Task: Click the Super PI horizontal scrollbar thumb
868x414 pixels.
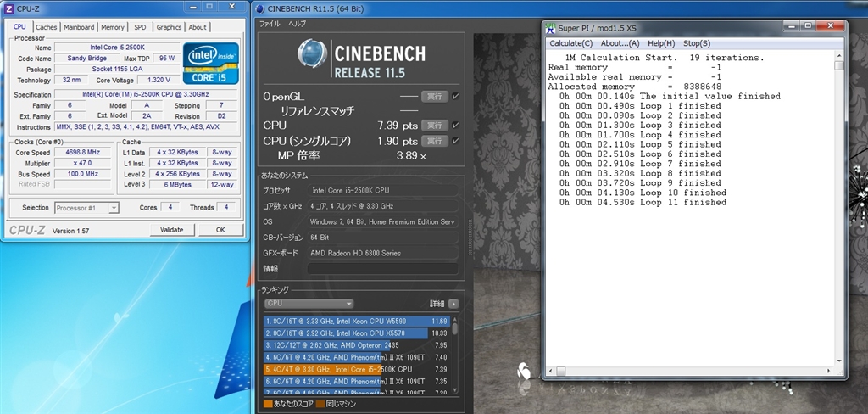Action: pyautogui.click(x=561, y=370)
